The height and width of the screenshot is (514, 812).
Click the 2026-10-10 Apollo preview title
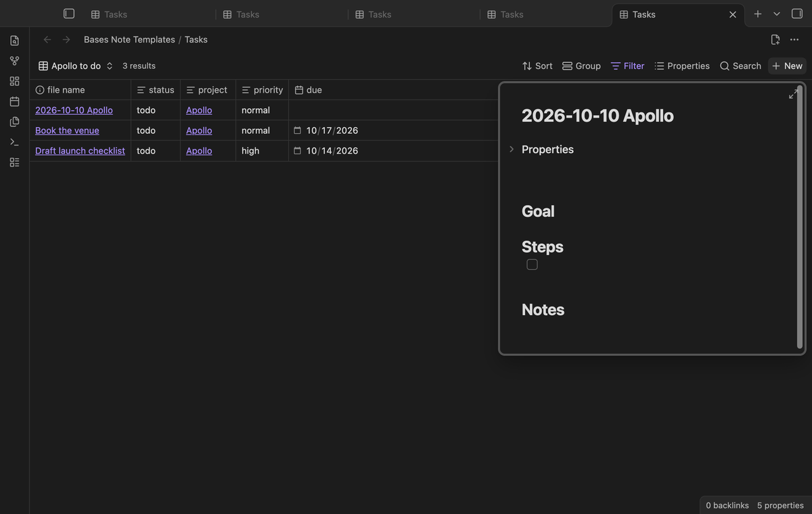(597, 116)
